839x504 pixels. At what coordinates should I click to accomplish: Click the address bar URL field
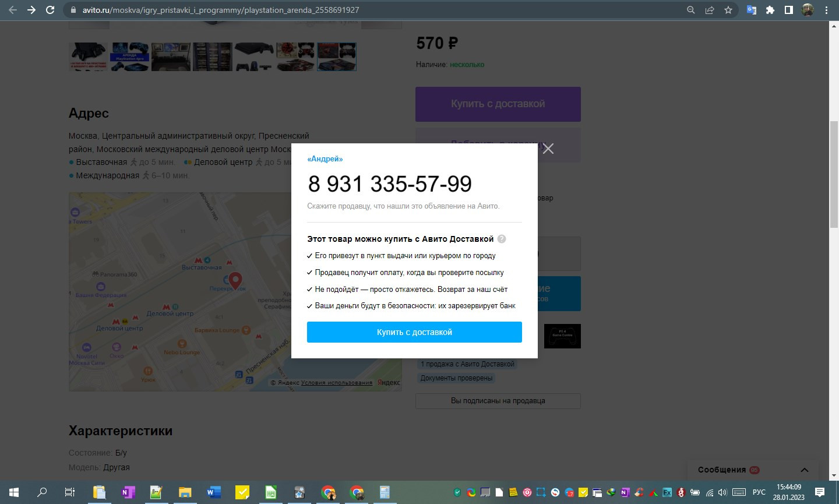click(373, 10)
